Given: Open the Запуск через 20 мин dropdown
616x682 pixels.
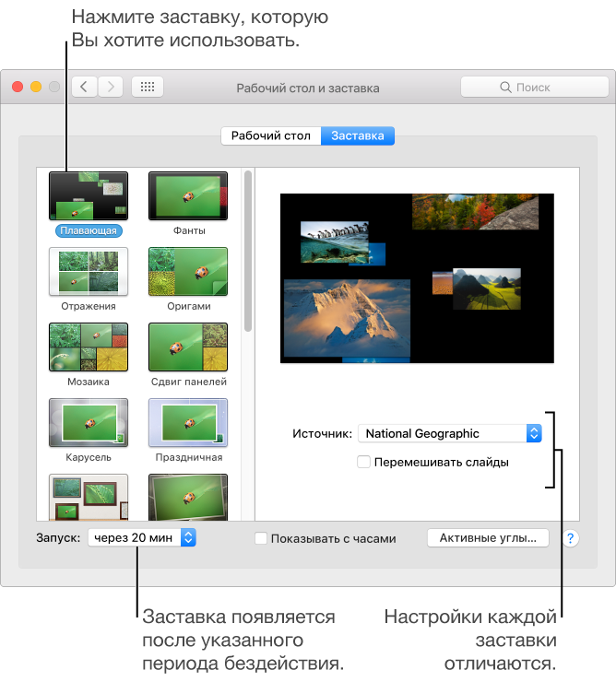Looking at the screenshot, I should 142,537.
